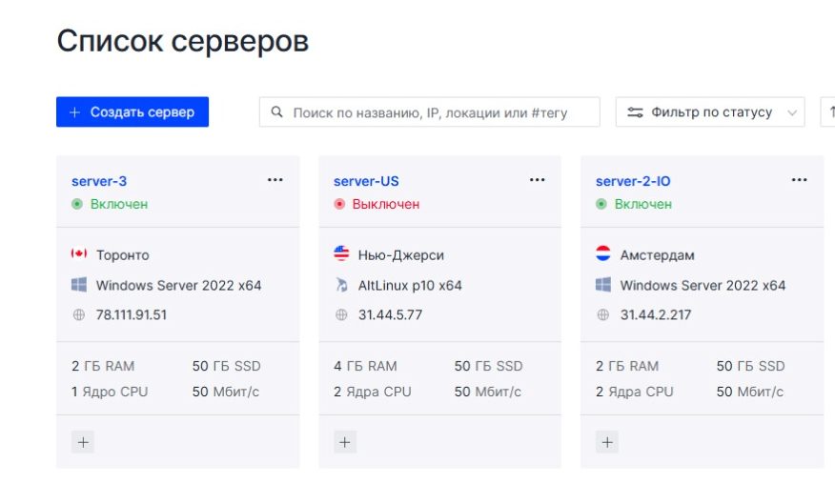This screenshot has height=504, width=835.
Task: Focus the server search input field
Action: [429, 112]
